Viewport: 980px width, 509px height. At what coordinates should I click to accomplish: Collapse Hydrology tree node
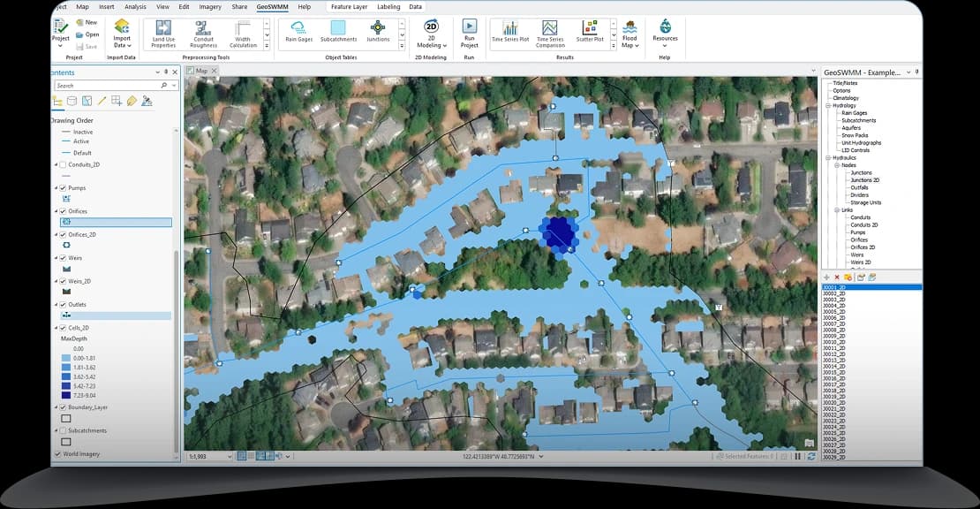click(x=828, y=106)
